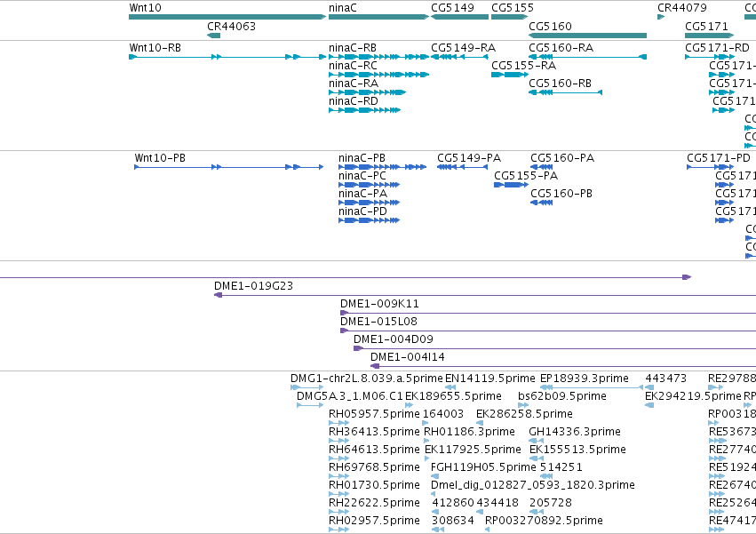
Task: Select BAC clone DME1-015L08
Action: [x=548, y=331]
